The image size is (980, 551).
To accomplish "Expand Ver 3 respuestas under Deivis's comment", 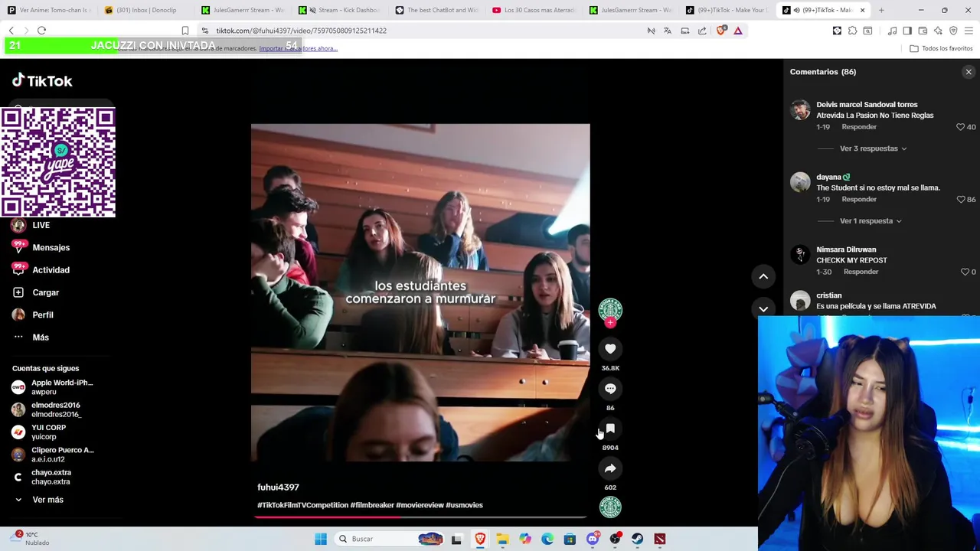I will pos(873,148).
